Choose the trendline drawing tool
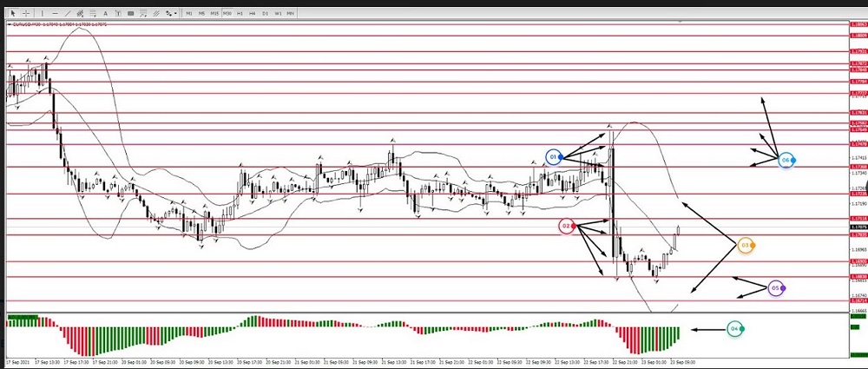This screenshot has height=369, width=868. (x=68, y=13)
